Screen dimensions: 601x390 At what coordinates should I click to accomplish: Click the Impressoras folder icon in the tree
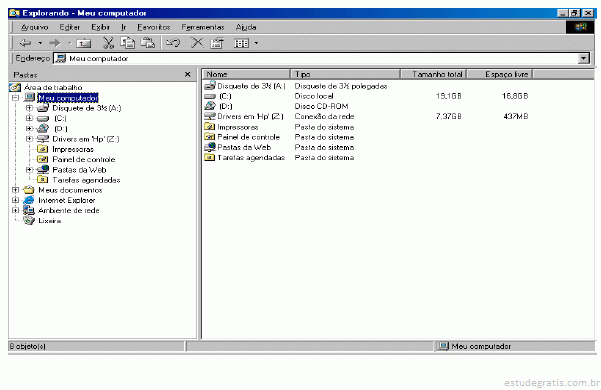tap(43, 149)
